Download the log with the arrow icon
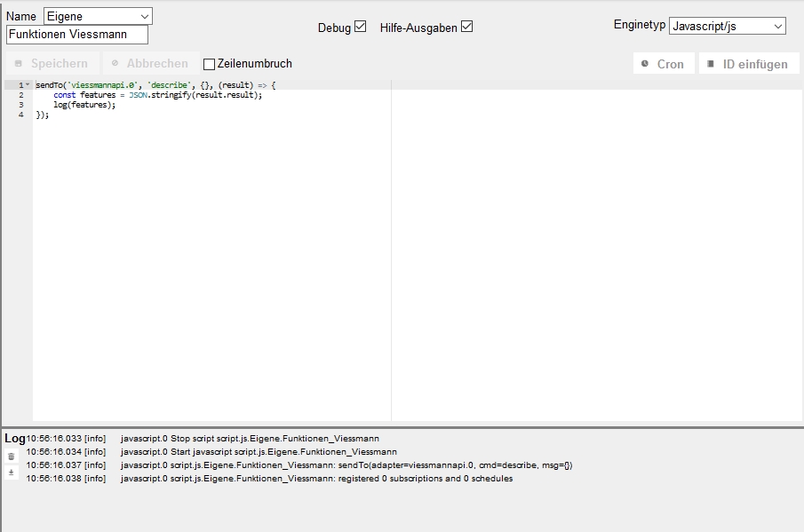The width and height of the screenshot is (804, 532). [12, 472]
